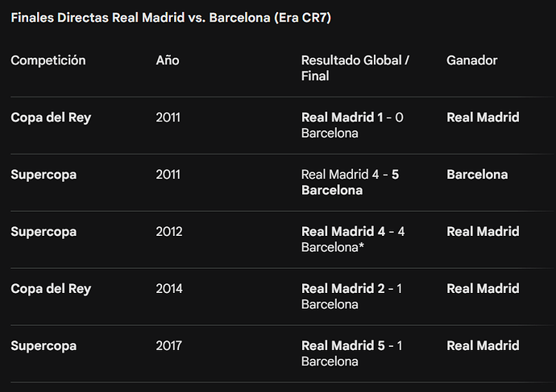This screenshot has width=556, height=392.
Task: Click Supercopa in the 2012 row
Action: [x=44, y=232]
